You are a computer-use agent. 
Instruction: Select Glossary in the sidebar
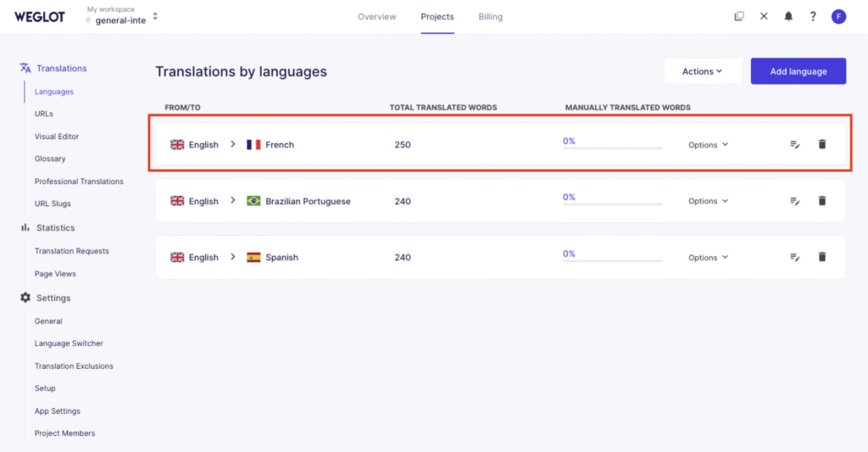point(50,159)
